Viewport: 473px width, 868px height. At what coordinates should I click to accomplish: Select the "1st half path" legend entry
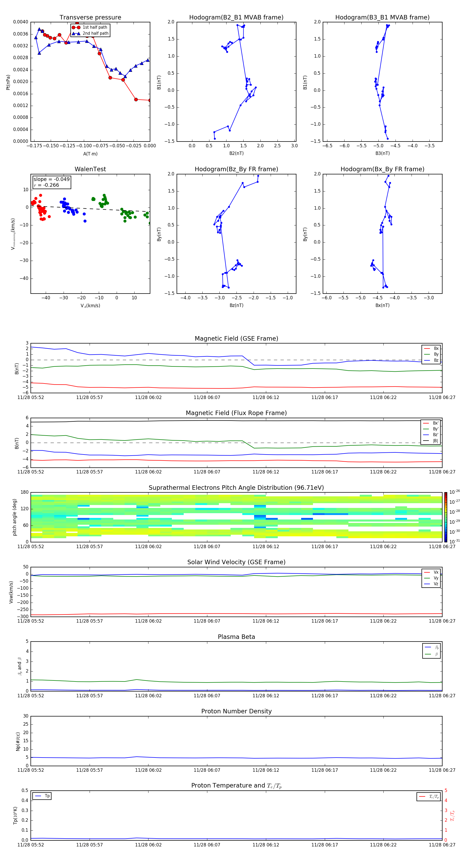pos(90,27)
